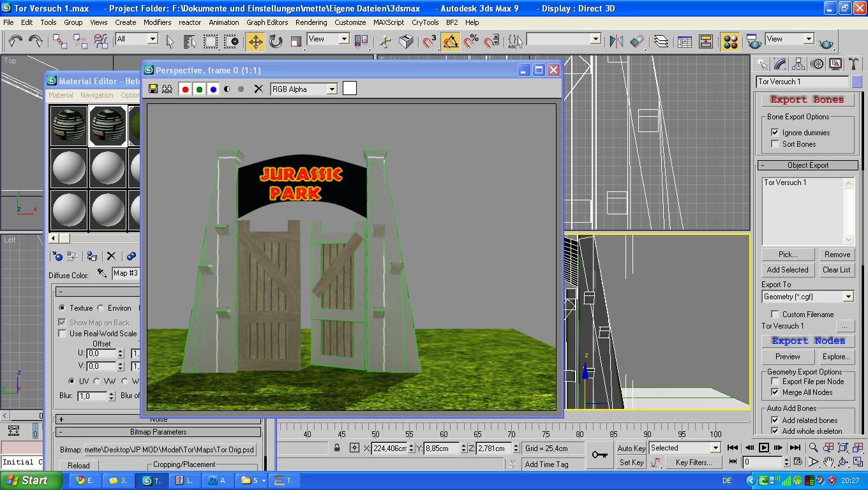Toggle the Percent Snap magnet icon
The width and height of the screenshot is (868, 490).
[x=471, y=41]
